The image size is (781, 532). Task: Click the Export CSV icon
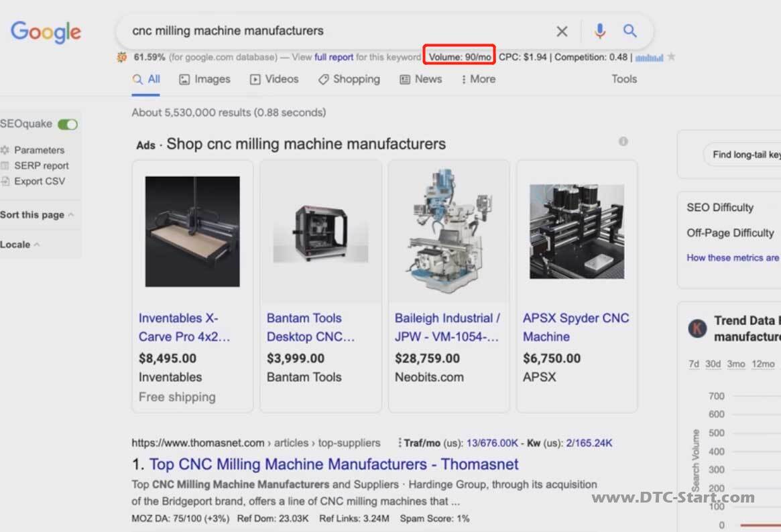[5, 181]
